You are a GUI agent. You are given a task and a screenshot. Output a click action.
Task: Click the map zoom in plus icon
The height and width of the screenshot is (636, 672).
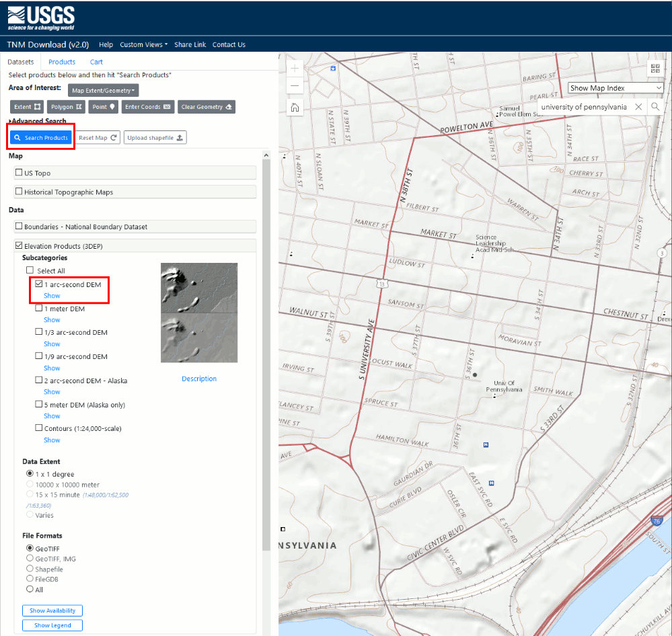coord(295,69)
